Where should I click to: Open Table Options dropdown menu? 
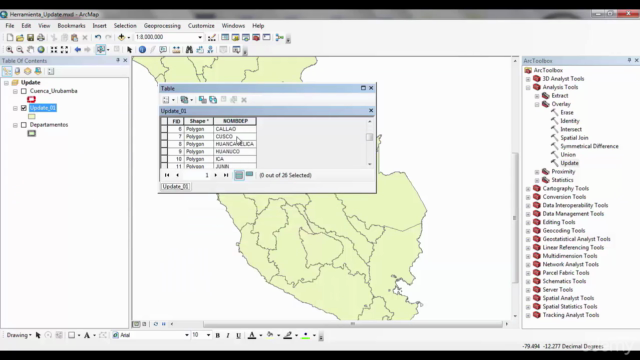168,100
